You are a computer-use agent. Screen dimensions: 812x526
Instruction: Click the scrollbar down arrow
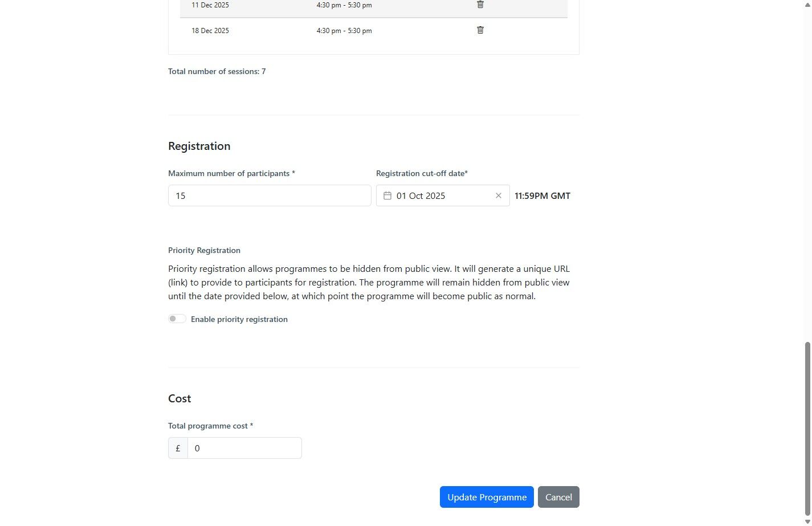[807, 521]
